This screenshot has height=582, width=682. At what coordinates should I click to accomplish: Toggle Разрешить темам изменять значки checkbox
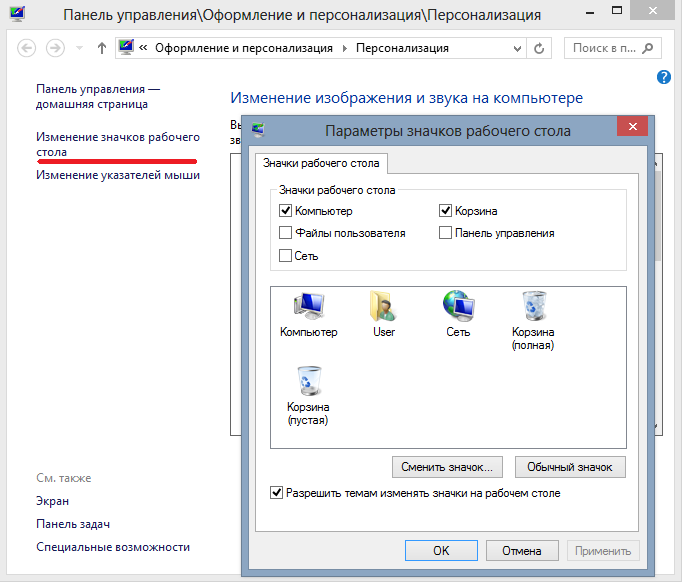pos(276,493)
